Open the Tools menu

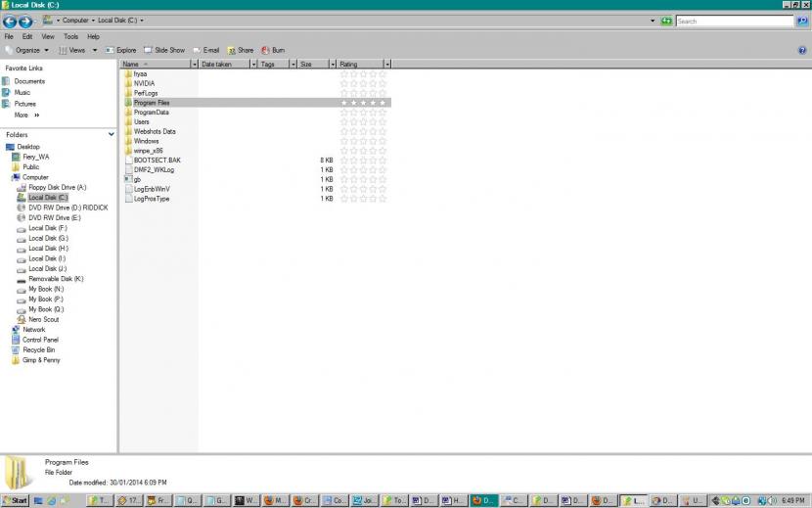coord(70,36)
